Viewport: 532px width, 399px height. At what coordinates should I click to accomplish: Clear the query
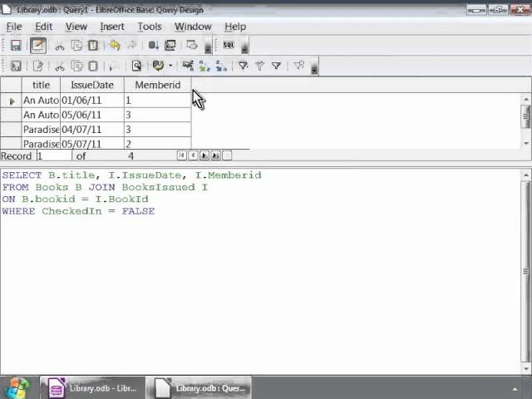click(170, 46)
